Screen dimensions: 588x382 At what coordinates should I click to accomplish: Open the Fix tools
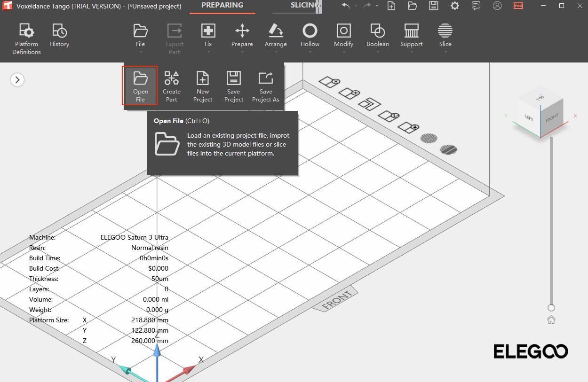[208, 35]
